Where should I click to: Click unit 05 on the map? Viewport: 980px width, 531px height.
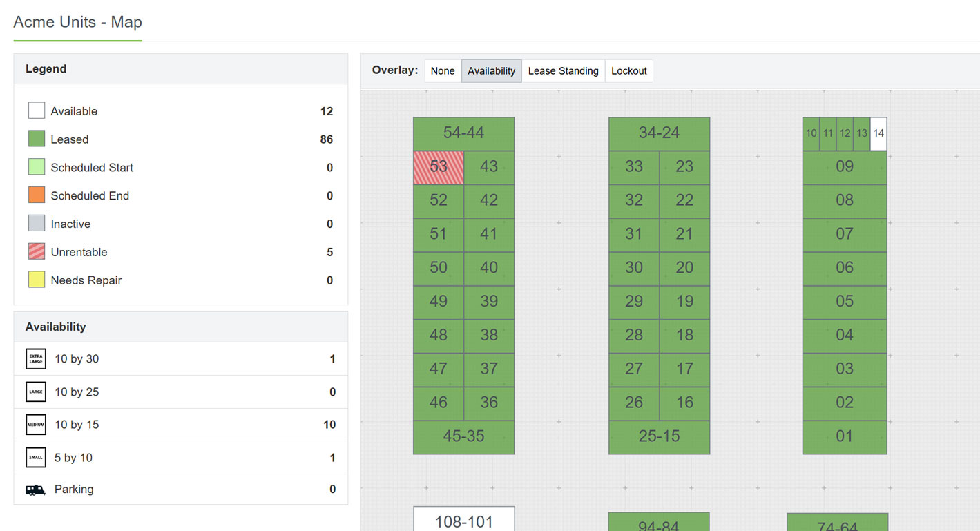[x=845, y=302]
